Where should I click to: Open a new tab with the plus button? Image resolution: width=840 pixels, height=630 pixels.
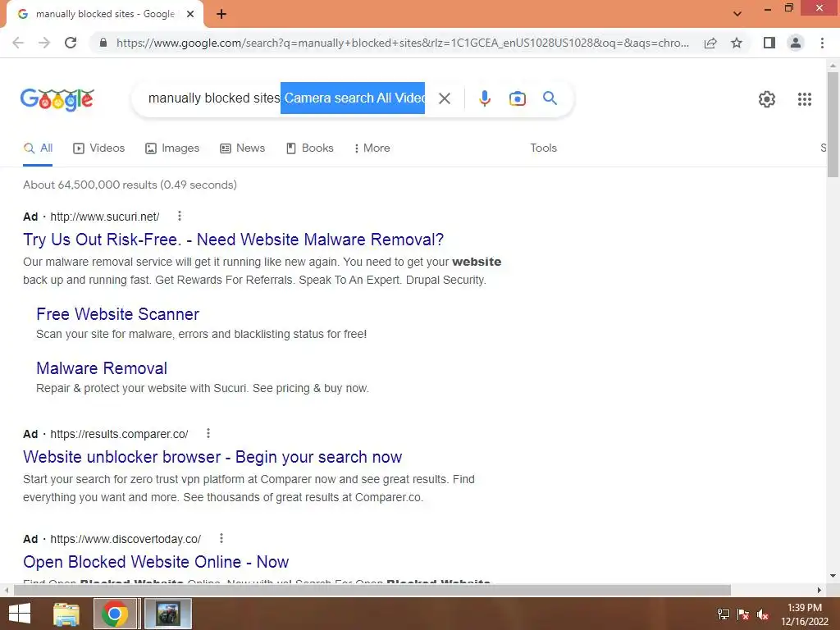point(221,14)
